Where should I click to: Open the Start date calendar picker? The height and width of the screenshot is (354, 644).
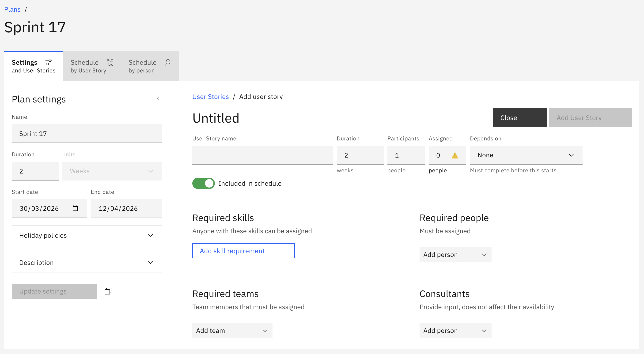[75, 208]
